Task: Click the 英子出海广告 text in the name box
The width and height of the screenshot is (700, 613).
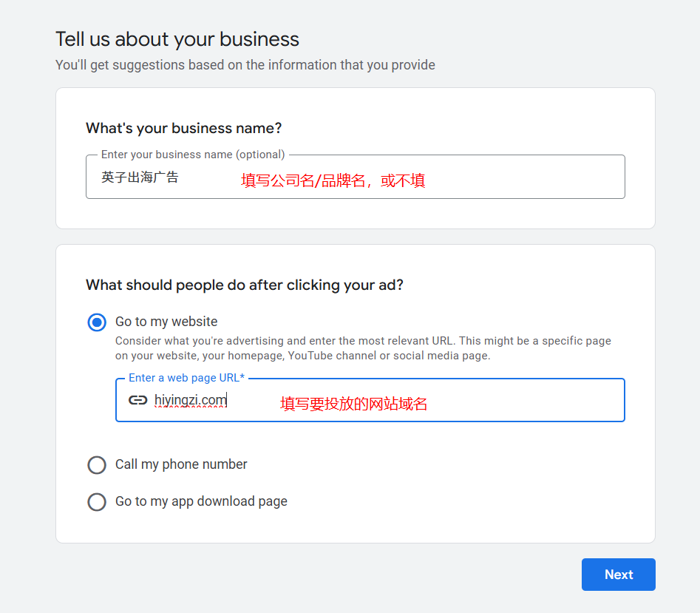Action: [140, 177]
